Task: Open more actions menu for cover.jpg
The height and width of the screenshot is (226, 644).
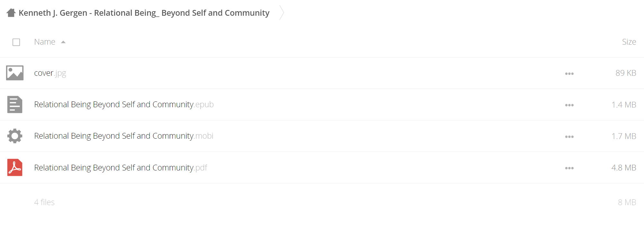Action: tap(569, 74)
